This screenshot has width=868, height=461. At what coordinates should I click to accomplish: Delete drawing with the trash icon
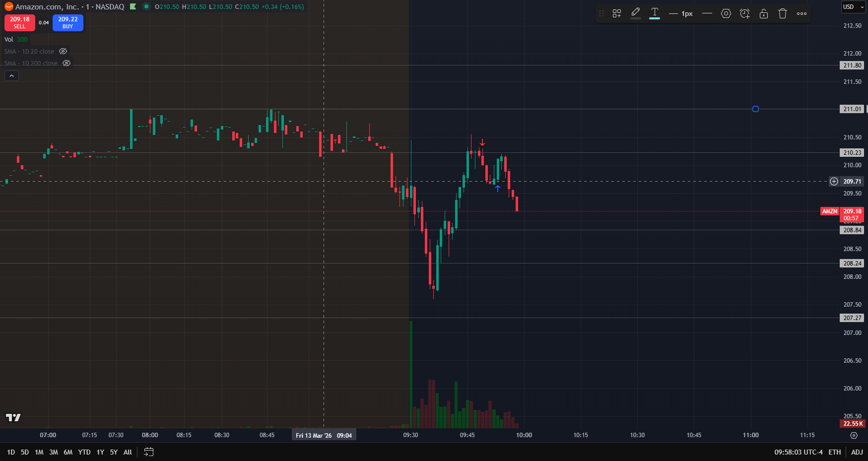coord(783,14)
